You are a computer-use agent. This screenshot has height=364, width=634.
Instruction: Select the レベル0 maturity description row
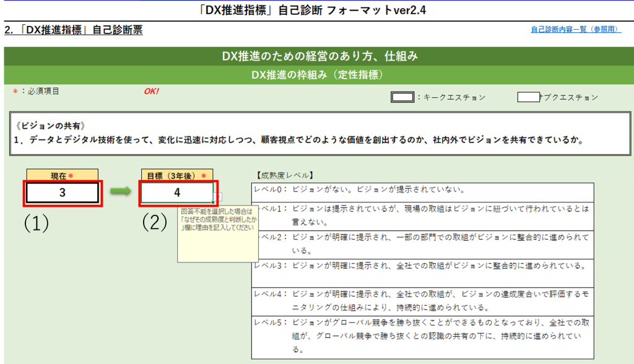pos(422,190)
